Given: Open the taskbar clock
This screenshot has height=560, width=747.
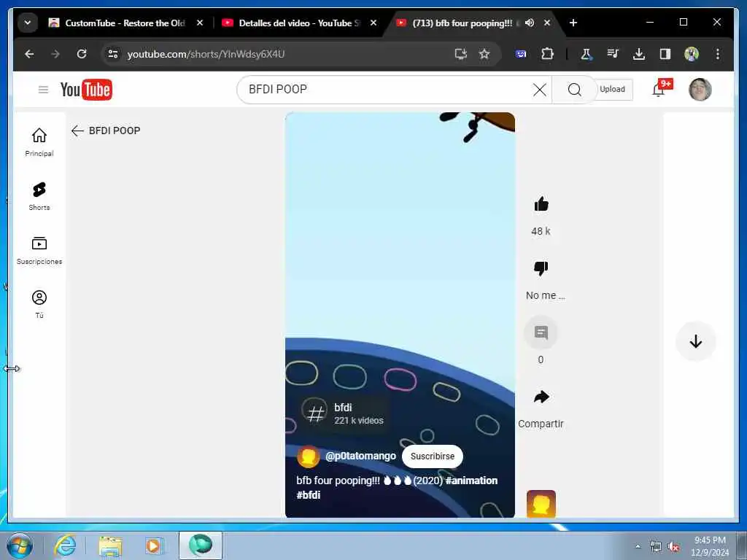Looking at the screenshot, I should [710, 546].
